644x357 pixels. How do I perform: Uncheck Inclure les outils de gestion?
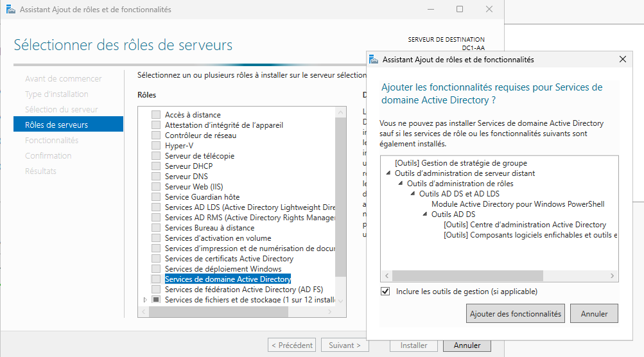pyautogui.click(x=385, y=292)
